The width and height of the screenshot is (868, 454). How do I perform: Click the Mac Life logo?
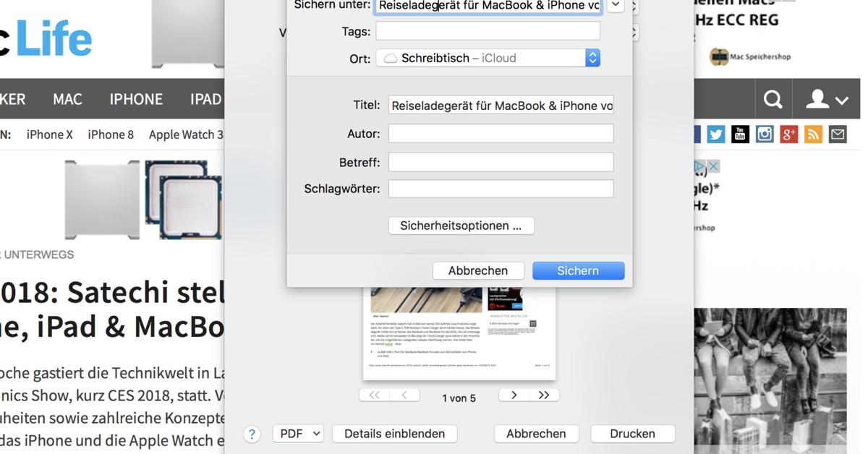tap(46, 38)
